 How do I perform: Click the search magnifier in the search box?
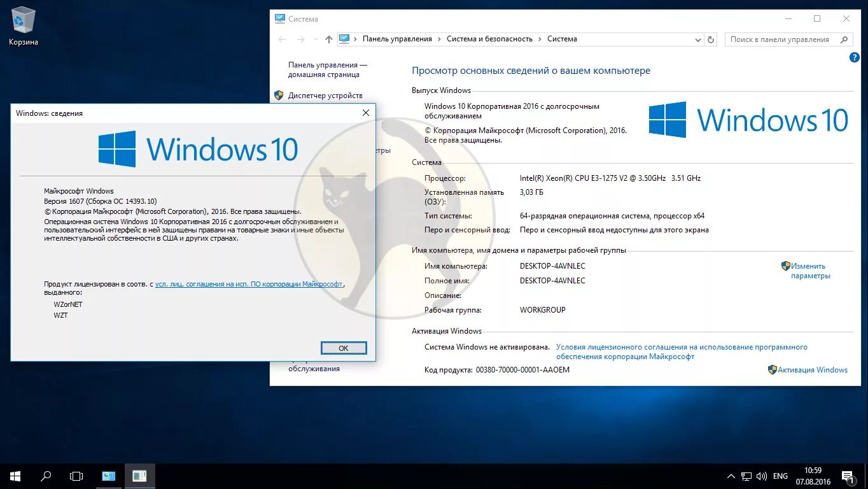[844, 39]
